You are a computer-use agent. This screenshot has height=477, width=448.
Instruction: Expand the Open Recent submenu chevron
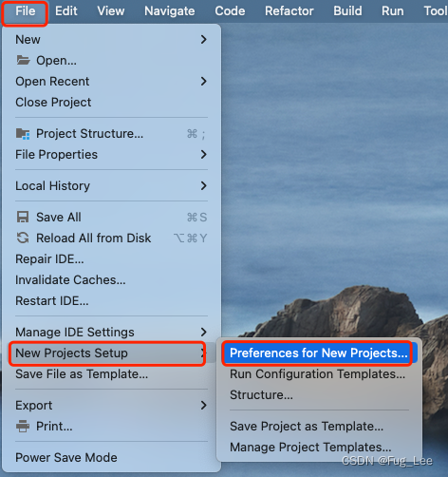click(203, 82)
